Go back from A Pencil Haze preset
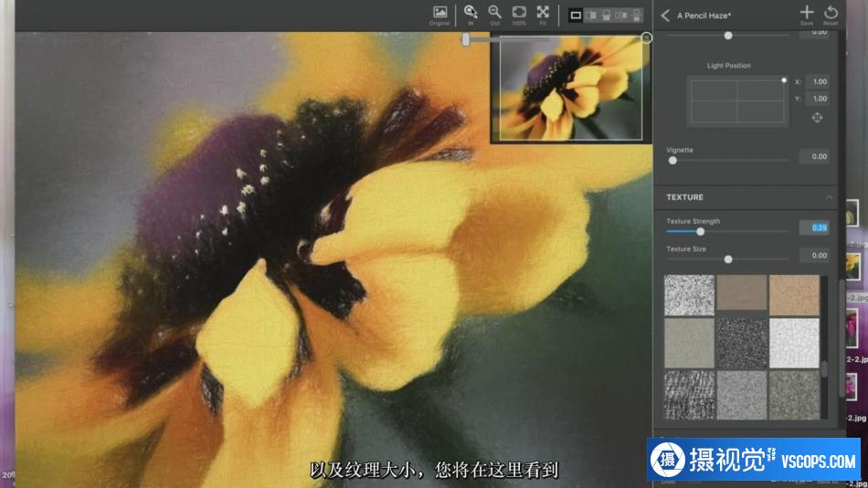The height and width of the screenshot is (488, 868). [x=665, y=16]
